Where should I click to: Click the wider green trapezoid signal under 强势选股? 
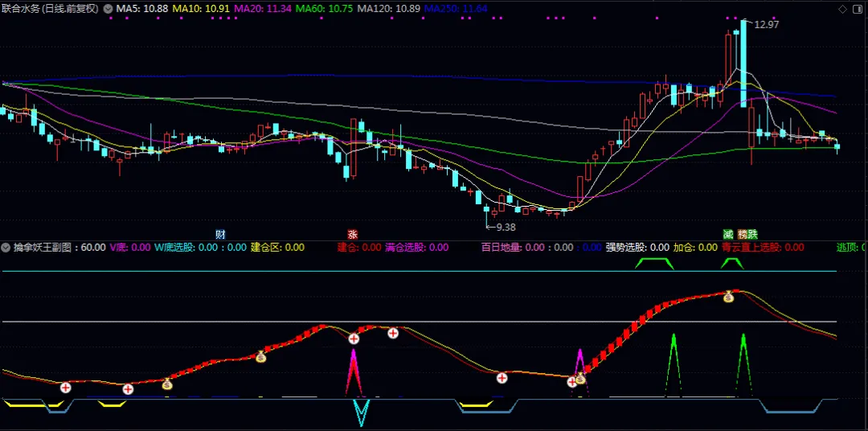pos(654,264)
